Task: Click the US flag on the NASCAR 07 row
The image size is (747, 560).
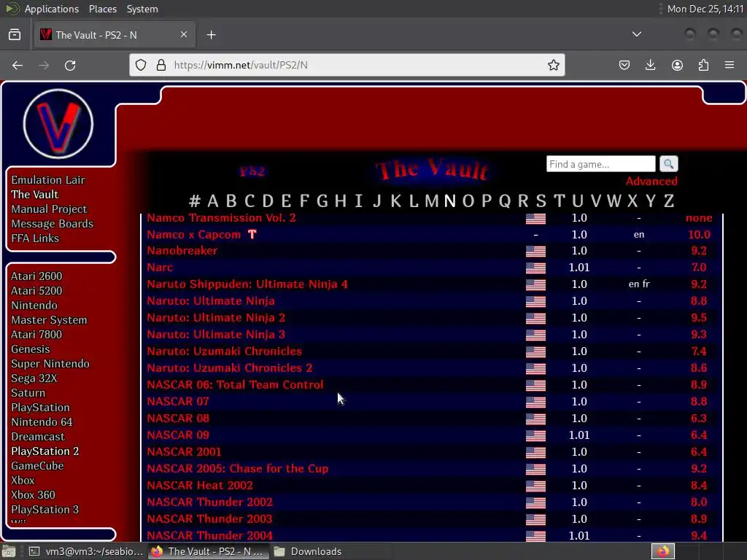Action: 535,402
